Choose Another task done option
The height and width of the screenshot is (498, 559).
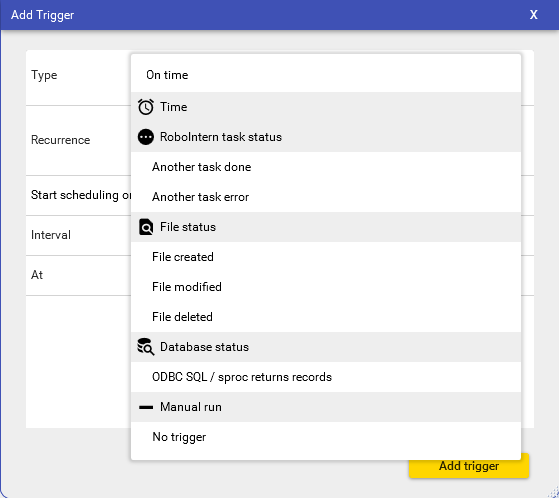tap(326, 167)
